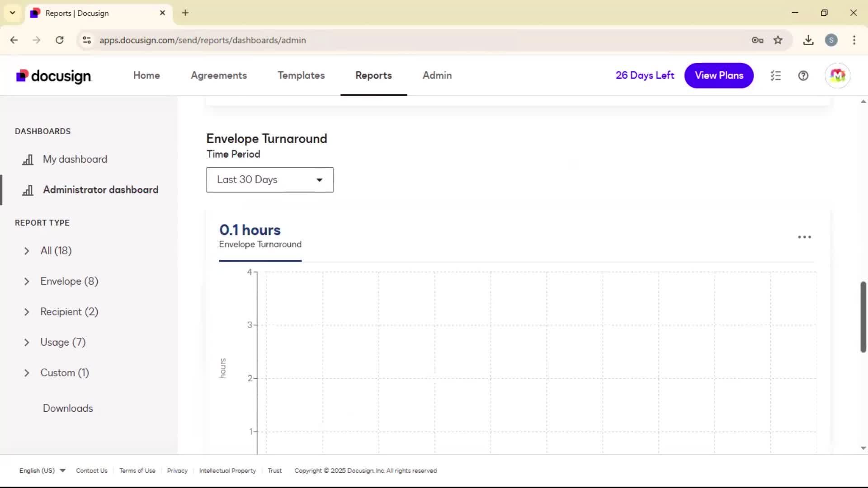This screenshot has width=868, height=488.
Task: Open the Terms of Use footer link
Action: 137,470
